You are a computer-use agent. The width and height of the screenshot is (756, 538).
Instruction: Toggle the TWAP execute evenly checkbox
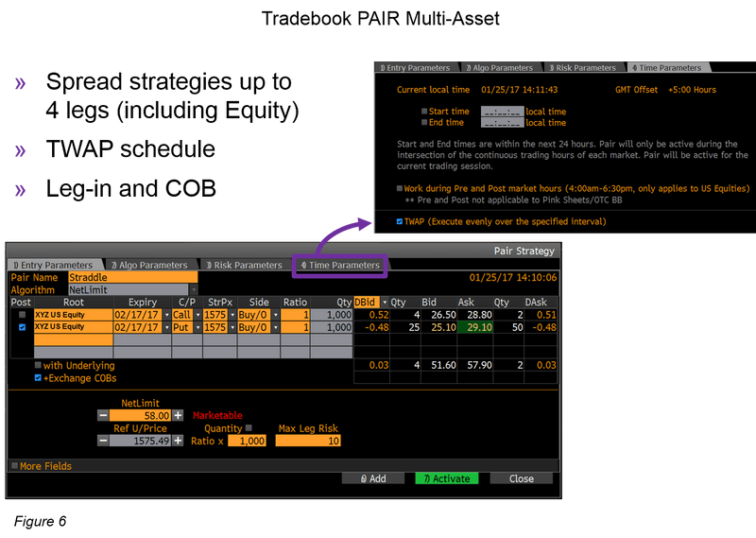pyautogui.click(x=400, y=221)
